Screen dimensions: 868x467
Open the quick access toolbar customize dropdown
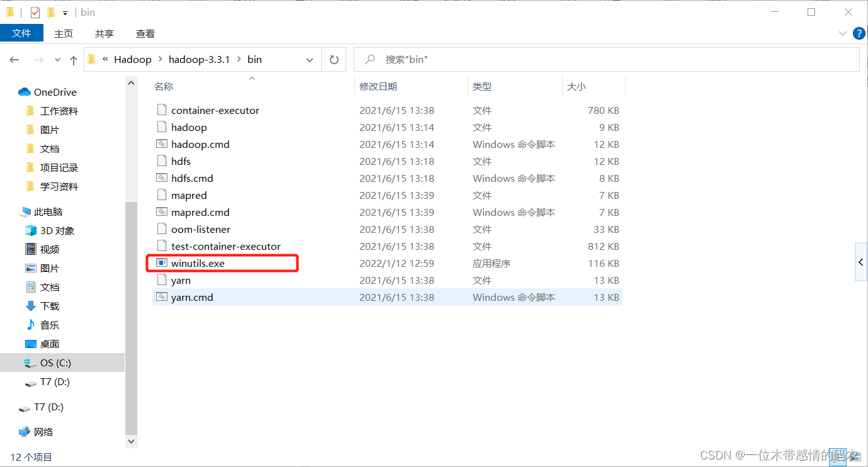click(65, 13)
